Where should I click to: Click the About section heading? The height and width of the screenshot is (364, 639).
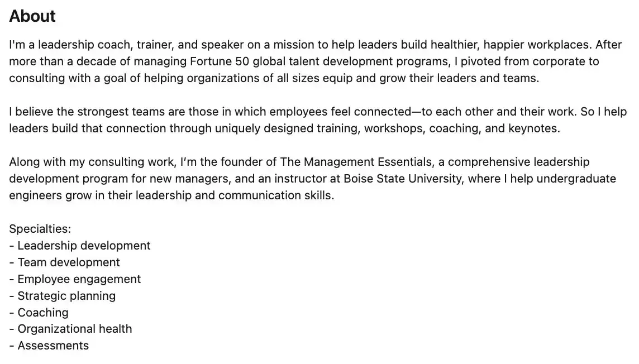[x=32, y=16]
